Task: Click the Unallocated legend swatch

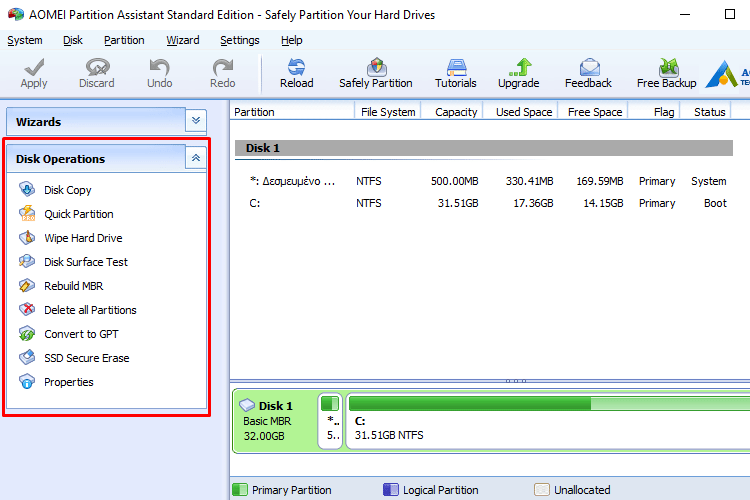Action: [x=541, y=489]
